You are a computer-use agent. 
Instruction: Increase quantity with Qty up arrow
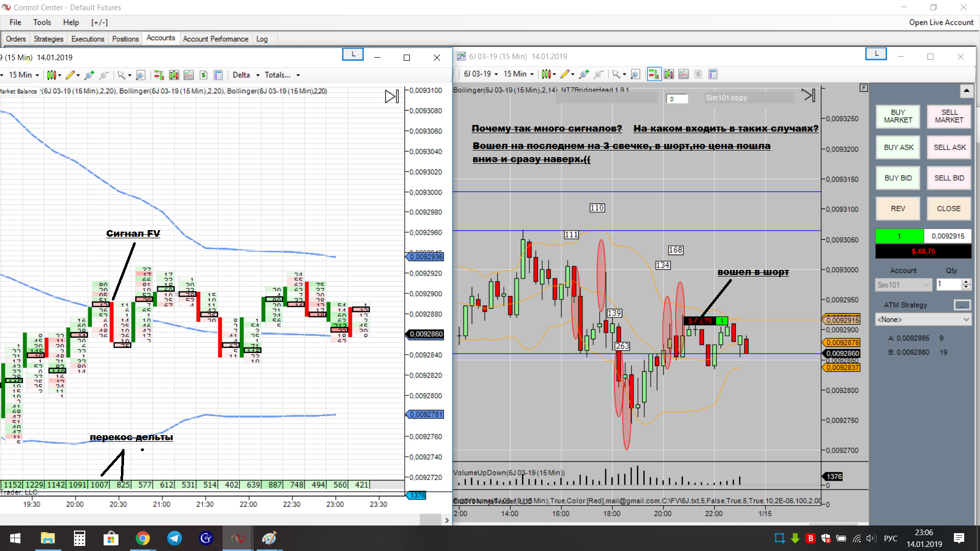(x=966, y=281)
